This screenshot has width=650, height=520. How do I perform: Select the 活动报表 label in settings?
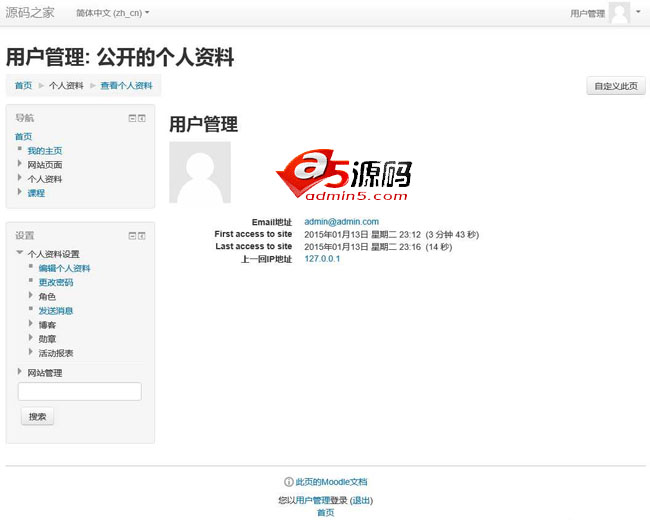coord(56,353)
